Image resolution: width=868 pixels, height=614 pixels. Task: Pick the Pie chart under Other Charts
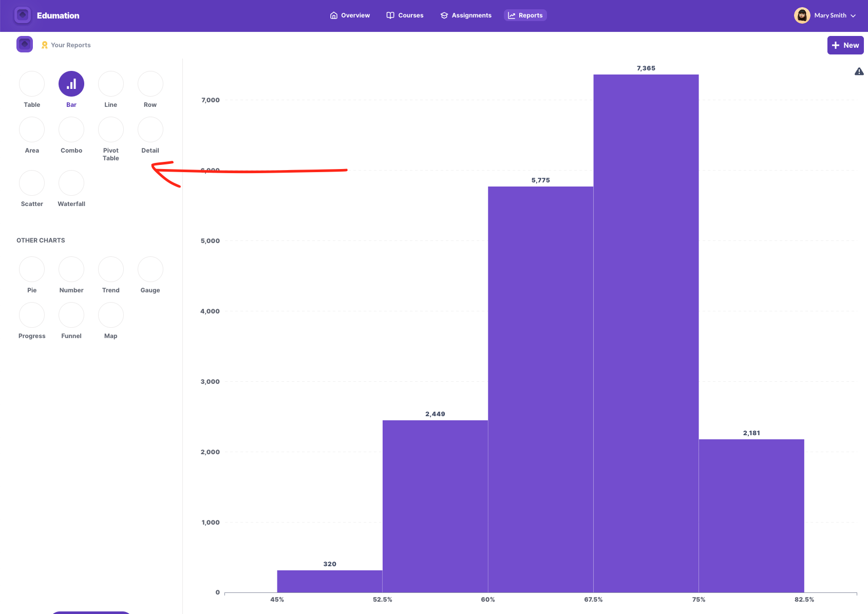31,269
